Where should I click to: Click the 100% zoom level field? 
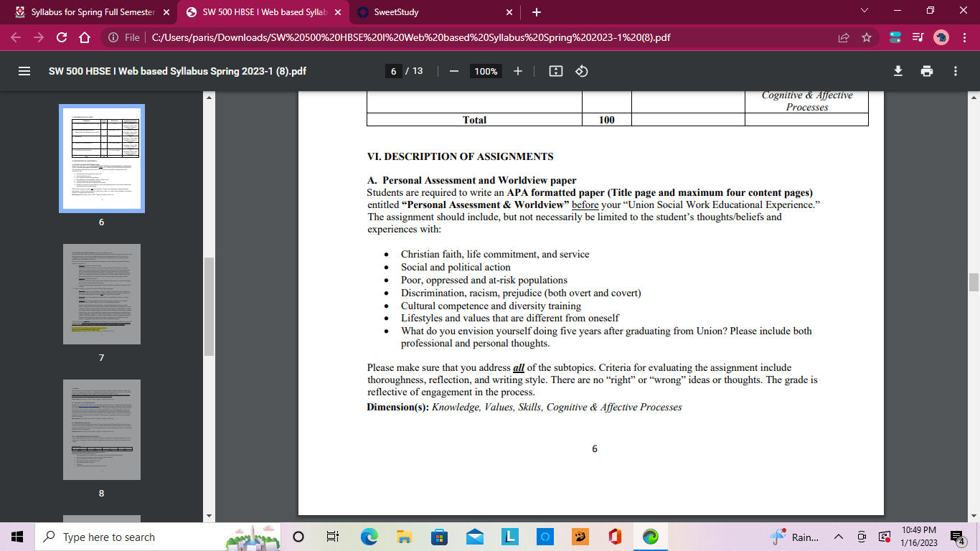[x=486, y=71]
